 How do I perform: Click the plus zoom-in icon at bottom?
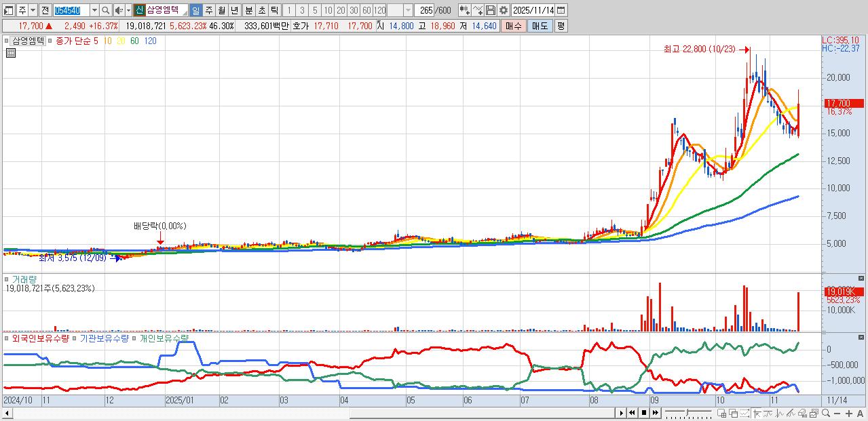[x=849, y=413]
